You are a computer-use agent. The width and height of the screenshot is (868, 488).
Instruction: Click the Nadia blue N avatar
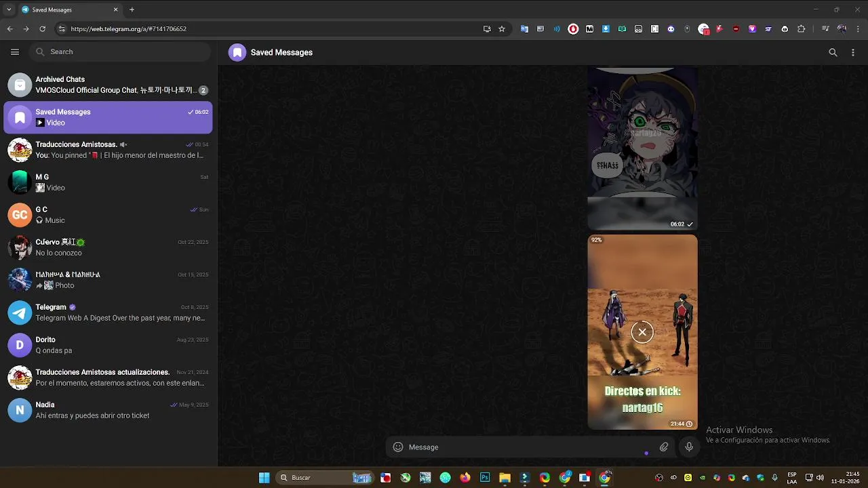click(x=20, y=410)
